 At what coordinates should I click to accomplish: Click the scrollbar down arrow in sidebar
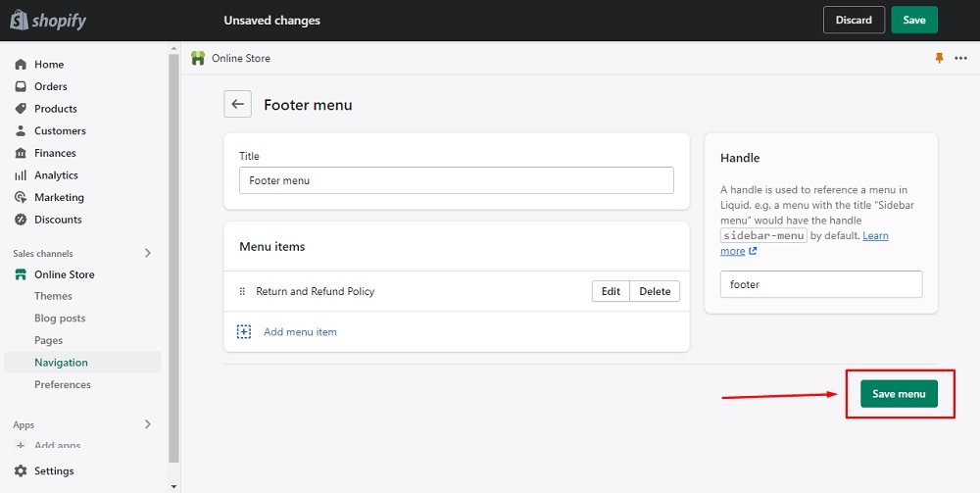coord(173,487)
